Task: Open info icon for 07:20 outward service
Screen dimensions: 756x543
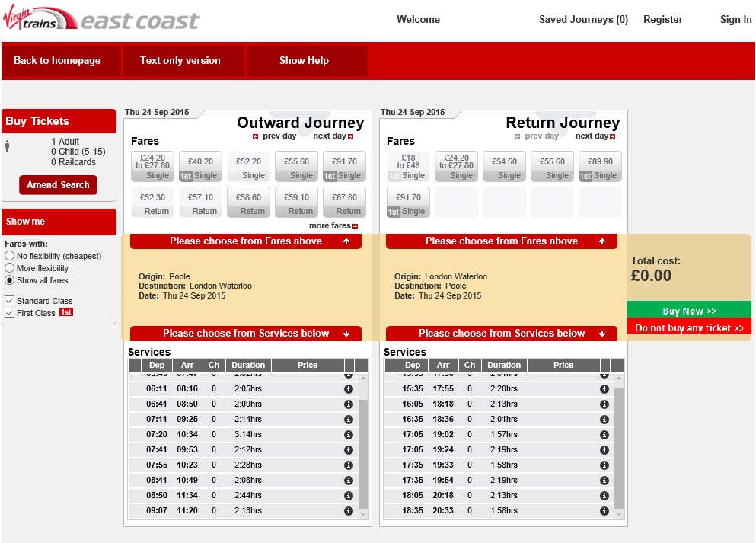Action: 349,435
